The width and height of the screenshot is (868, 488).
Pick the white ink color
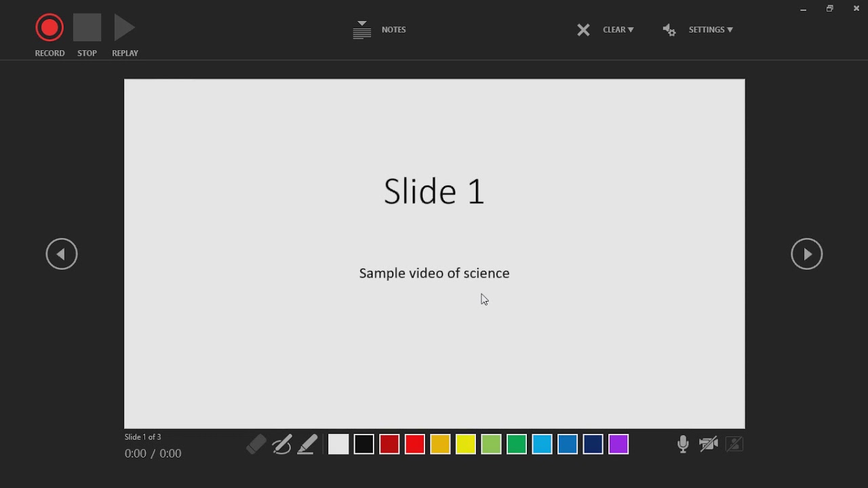tap(338, 445)
